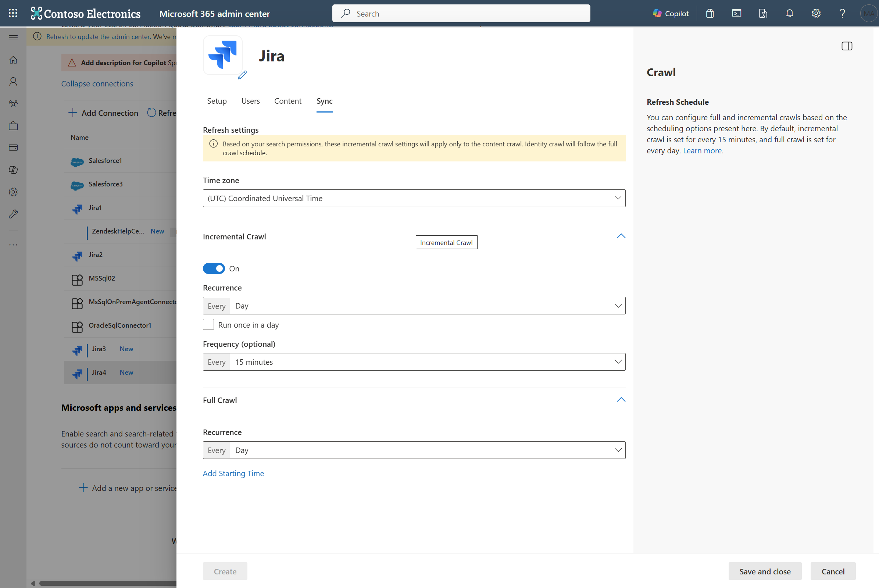
Task: Click Add Starting Time link
Action: (x=233, y=473)
